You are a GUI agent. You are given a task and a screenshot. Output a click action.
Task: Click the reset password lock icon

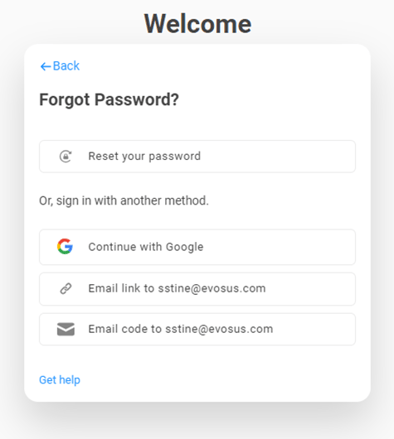[x=65, y=156]
